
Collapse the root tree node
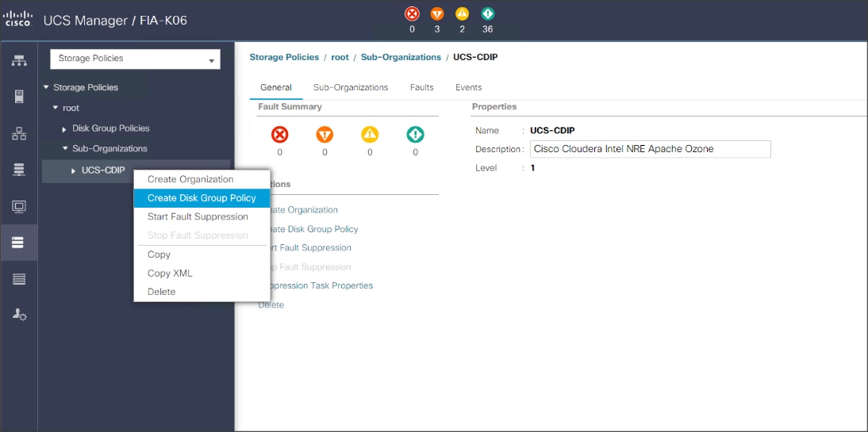click(x=56, y=108)
